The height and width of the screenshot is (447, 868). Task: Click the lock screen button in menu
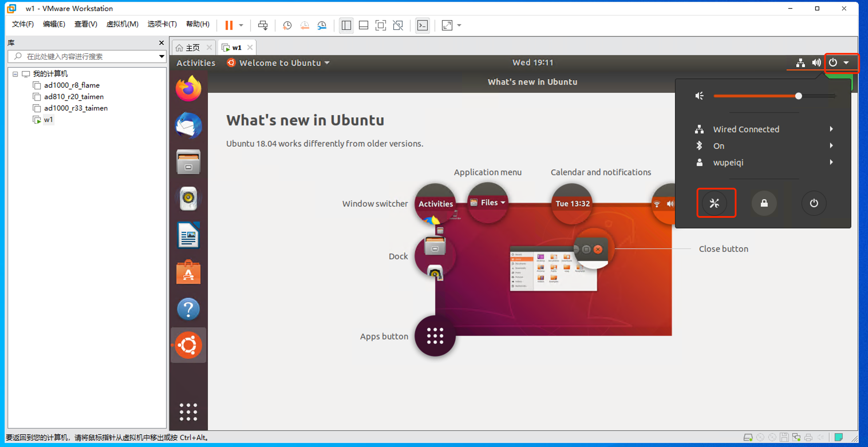coord(764,203)
